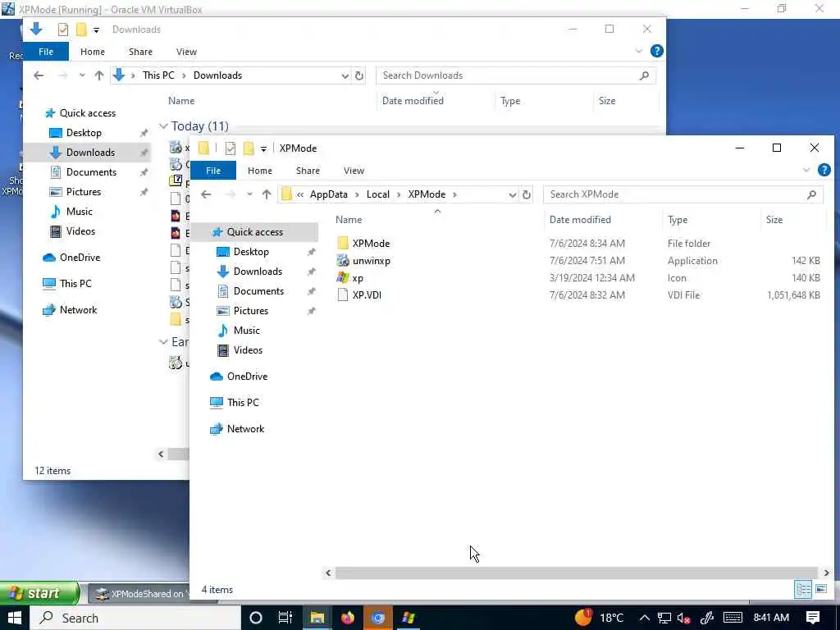This screenshot has height=630, width=840.
Task: Click Windows Start button on taskbar
Action: coord(14,618)
